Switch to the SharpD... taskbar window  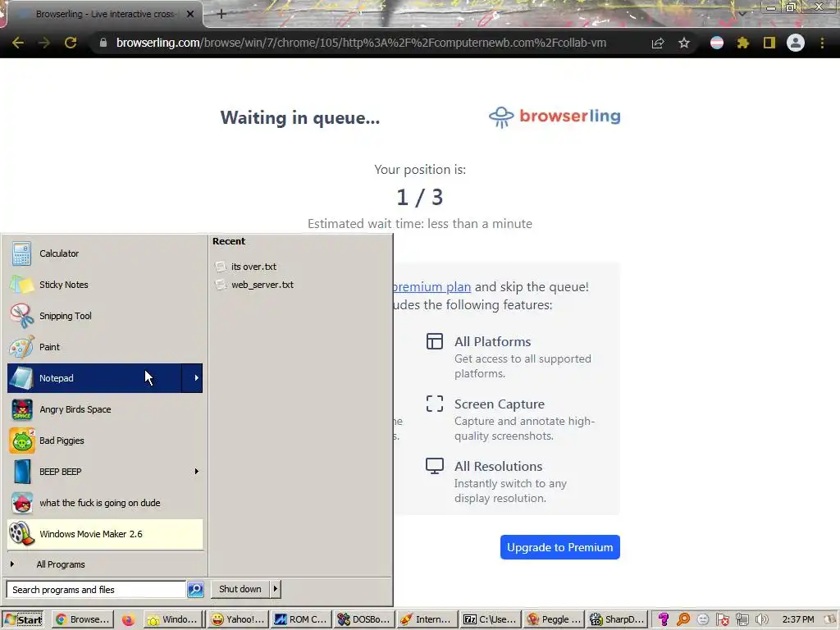coord(617,619)
